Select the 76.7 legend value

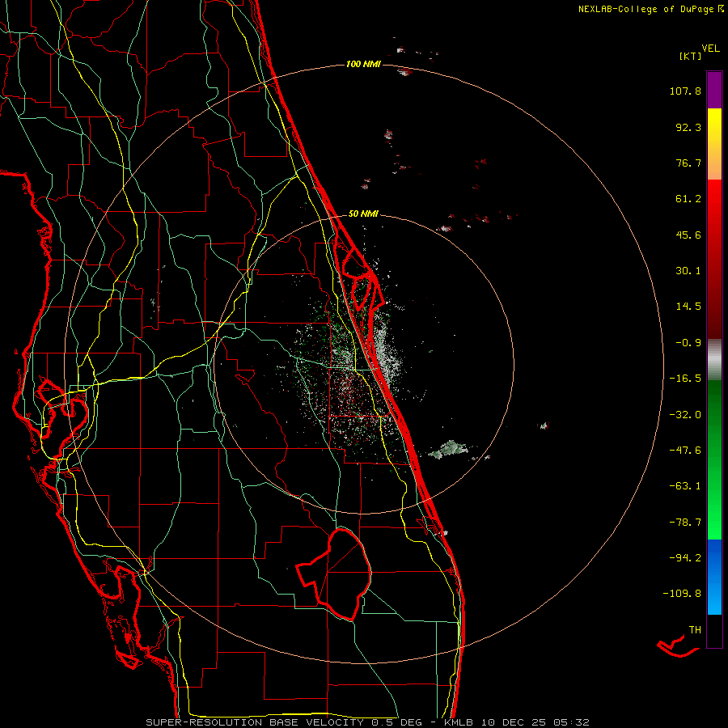688,163
